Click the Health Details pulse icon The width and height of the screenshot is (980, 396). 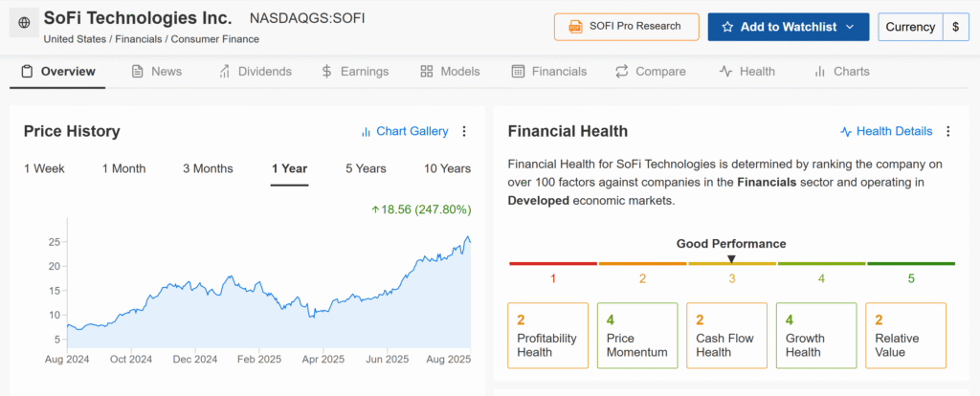pyautogui.click(x=846, y=131)
